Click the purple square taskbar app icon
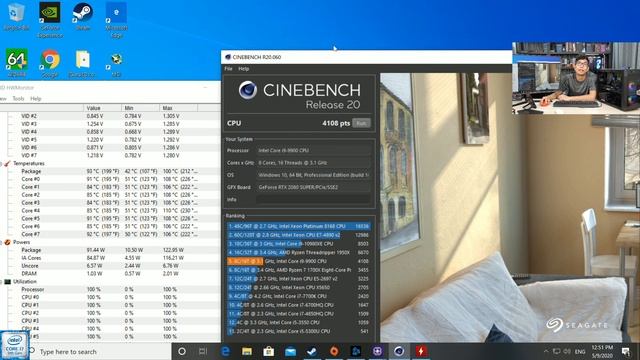The height and width of the screenshot is (360, 640). pyautogui.click(x=378, y=351)
